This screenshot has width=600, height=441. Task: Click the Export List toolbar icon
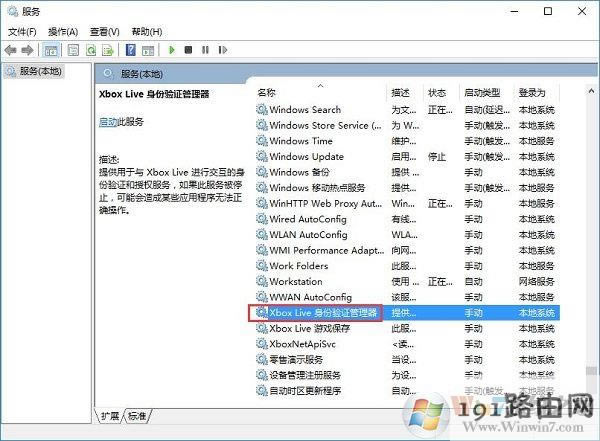108,49
